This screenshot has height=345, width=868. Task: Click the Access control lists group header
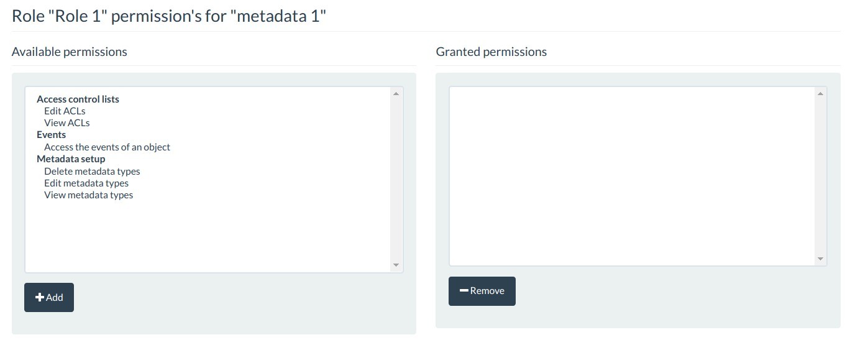(78, 99)
